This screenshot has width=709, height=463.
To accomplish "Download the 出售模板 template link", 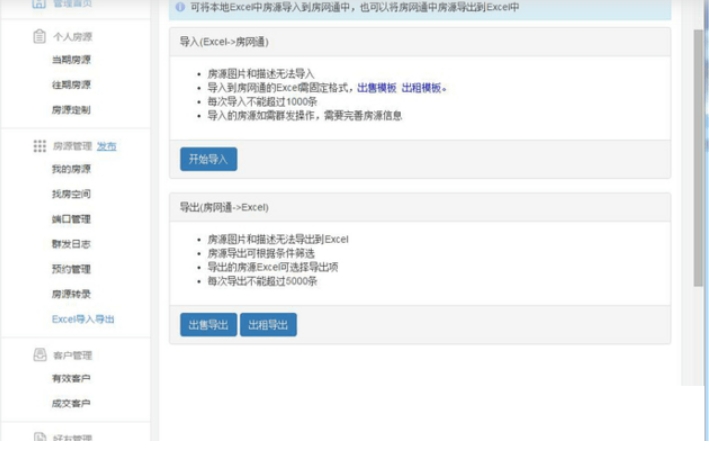I will click(x=377, y=88).
